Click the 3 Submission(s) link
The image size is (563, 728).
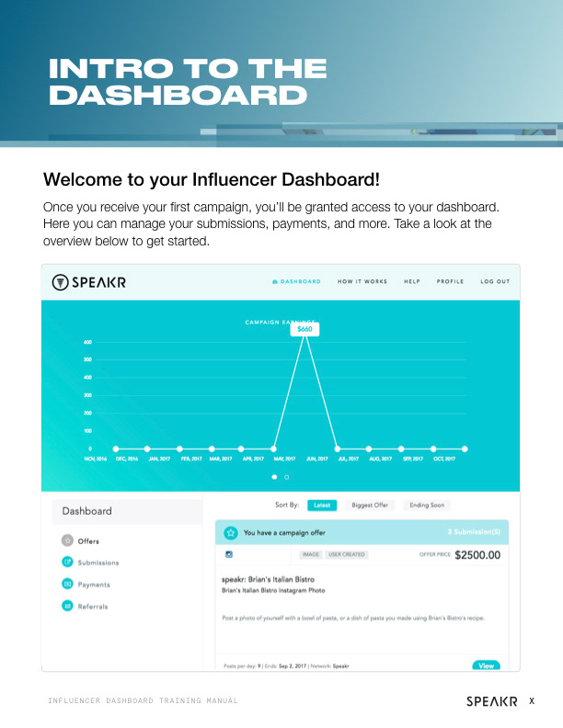pyautogui.click(x=474, y=531)
